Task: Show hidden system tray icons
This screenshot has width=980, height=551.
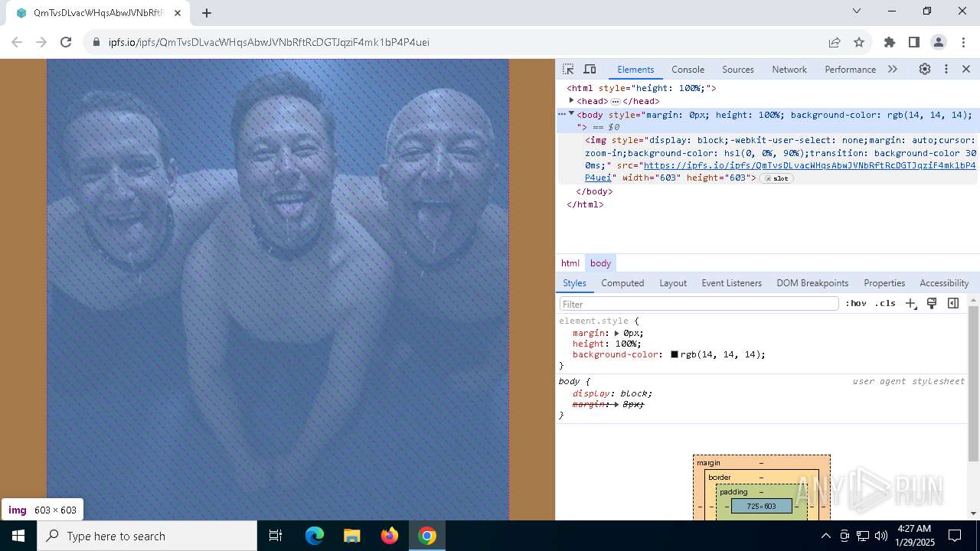Action: coord(825,536)
